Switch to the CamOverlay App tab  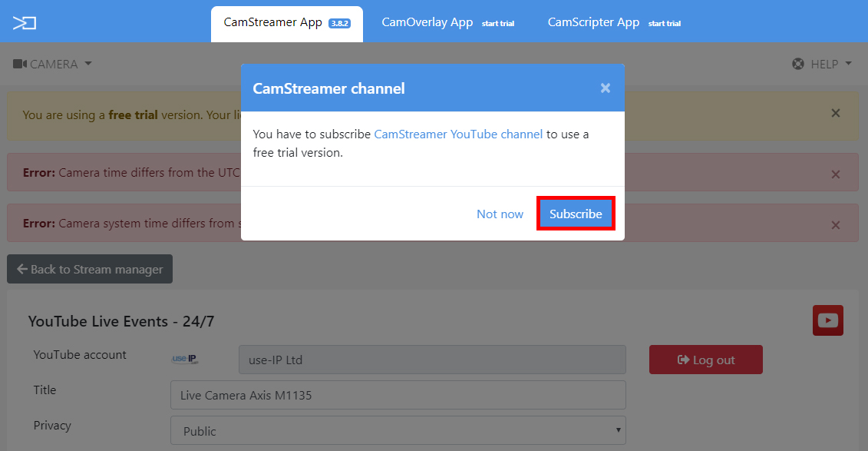pyautogui.click(x=447, y=22)
